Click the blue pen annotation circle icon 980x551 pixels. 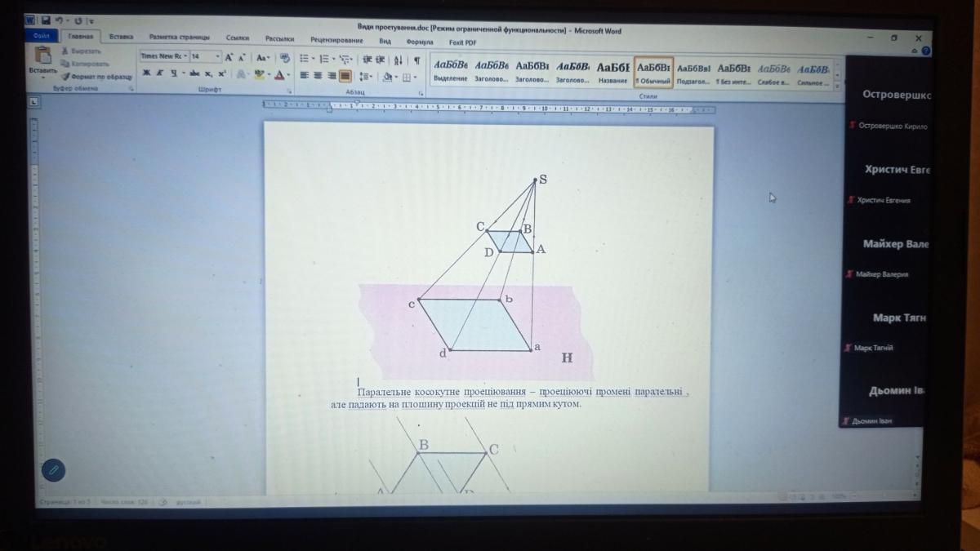[x=53, y=469]
